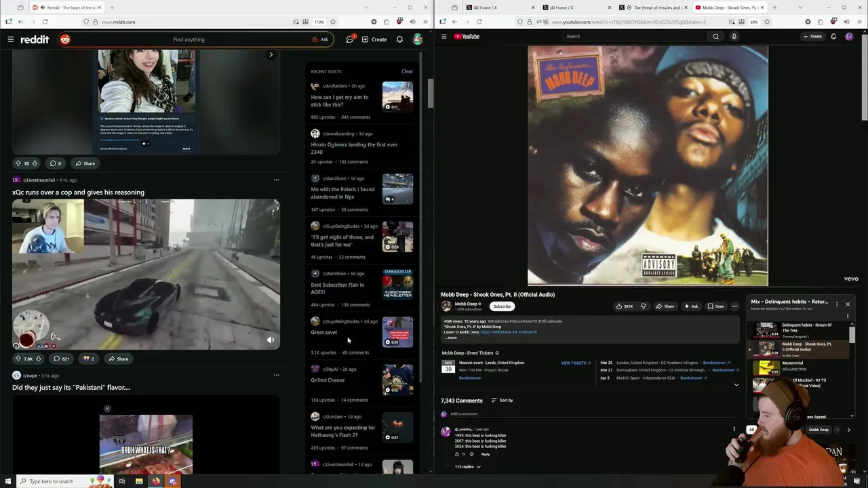Screen dimensions: 868x488
Task: Click Reddit Create post button
Action: [374, 39]
